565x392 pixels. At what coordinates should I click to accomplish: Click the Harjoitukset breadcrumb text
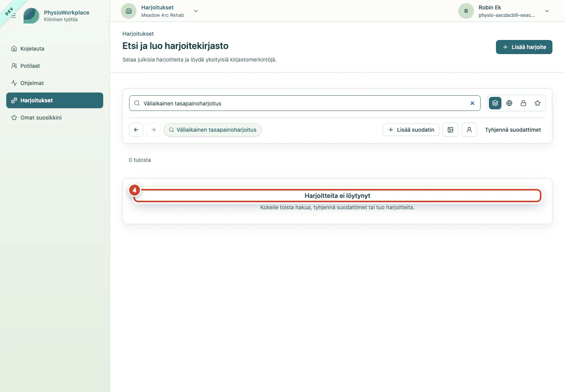pyautogui.click(x=138, y=34)
